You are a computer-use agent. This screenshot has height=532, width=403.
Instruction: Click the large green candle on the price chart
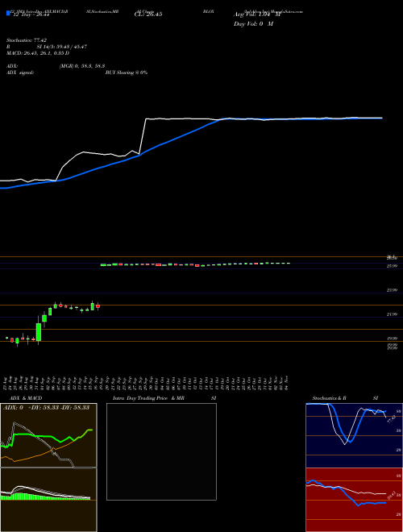39,332
